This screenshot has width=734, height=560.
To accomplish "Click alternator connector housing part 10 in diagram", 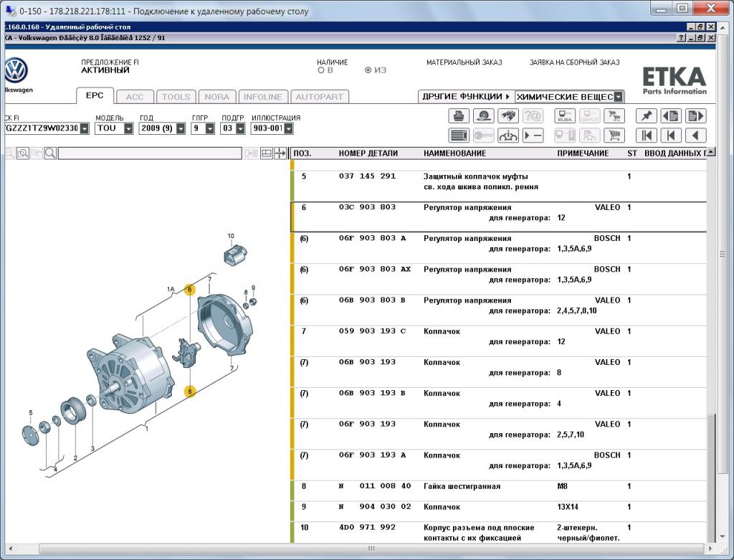I will click(x=235, y=255).
